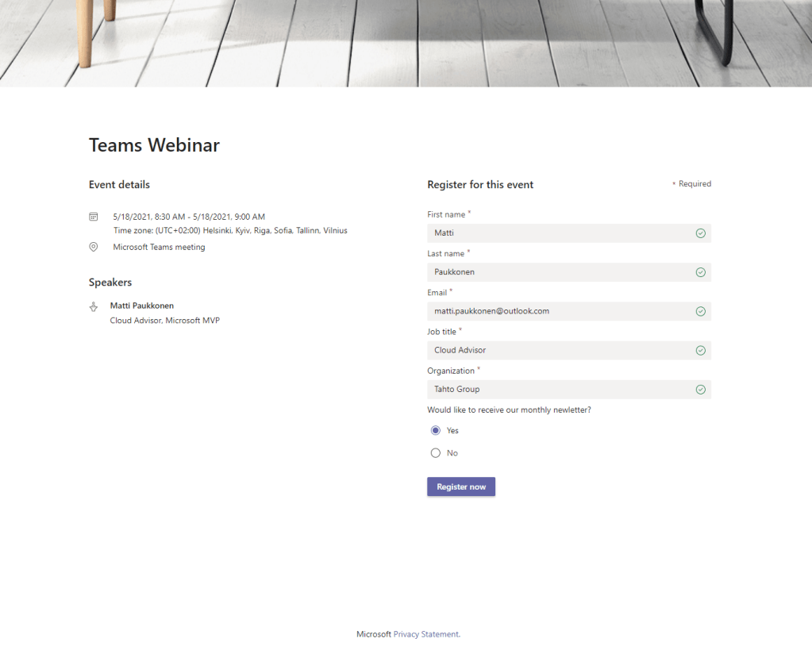Select No for monthly newsletter
This screenshot has width=812, height=650.
point(436,453)
